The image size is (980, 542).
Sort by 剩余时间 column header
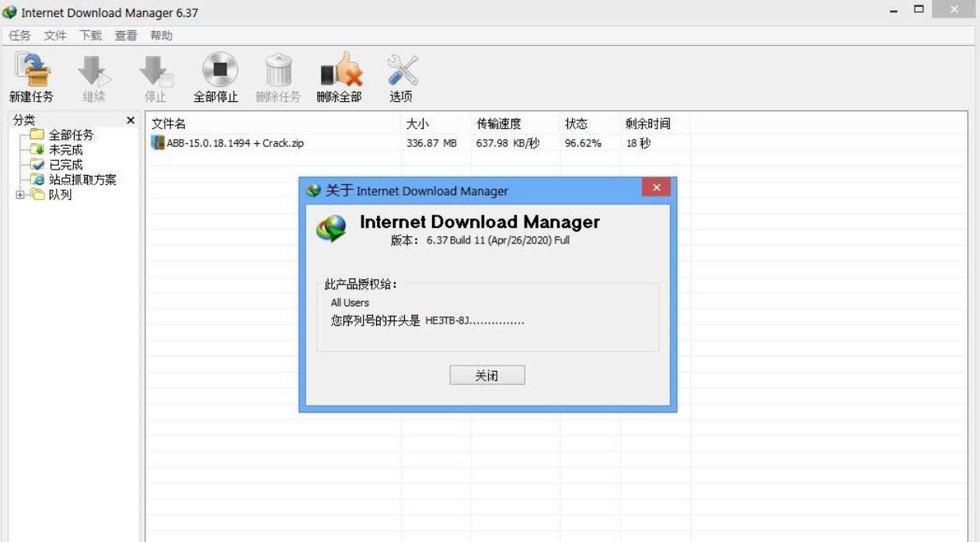click(x=655, y=124)
